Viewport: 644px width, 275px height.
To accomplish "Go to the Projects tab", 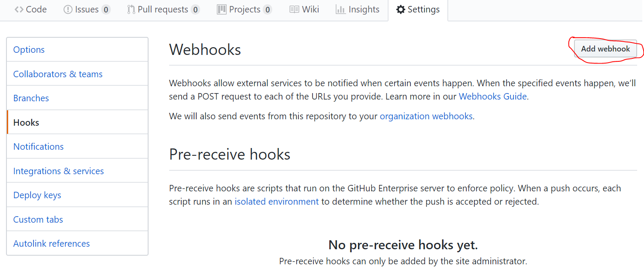I will click(x=244, y=9).
